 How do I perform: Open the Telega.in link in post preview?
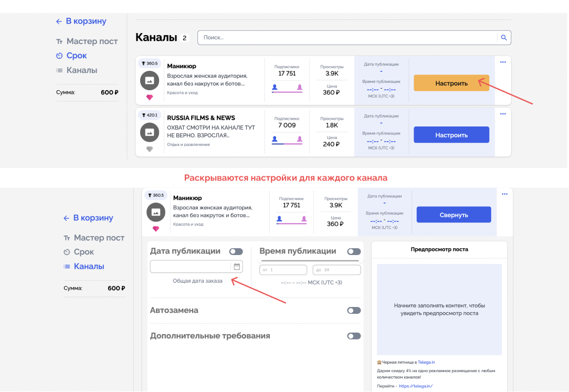coord(426,362)
